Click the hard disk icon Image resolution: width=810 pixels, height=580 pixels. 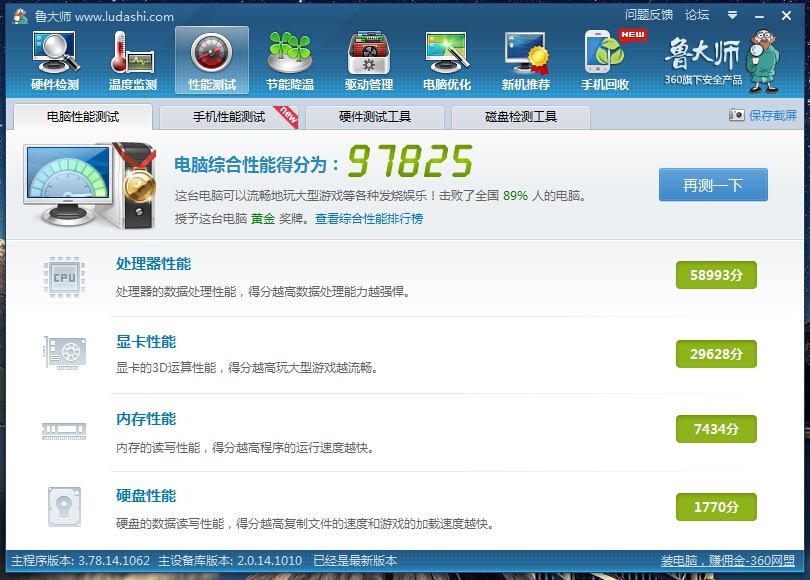coord(64,507)
